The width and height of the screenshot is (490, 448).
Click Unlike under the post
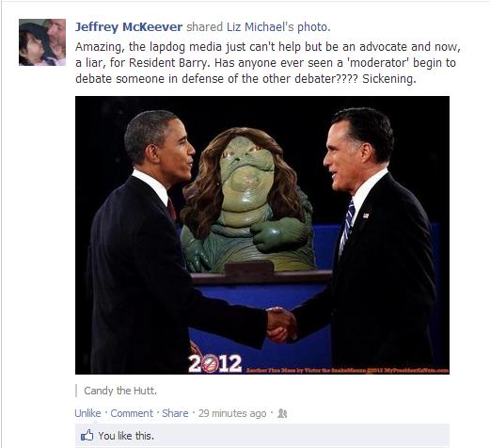(x=87, y=413)
